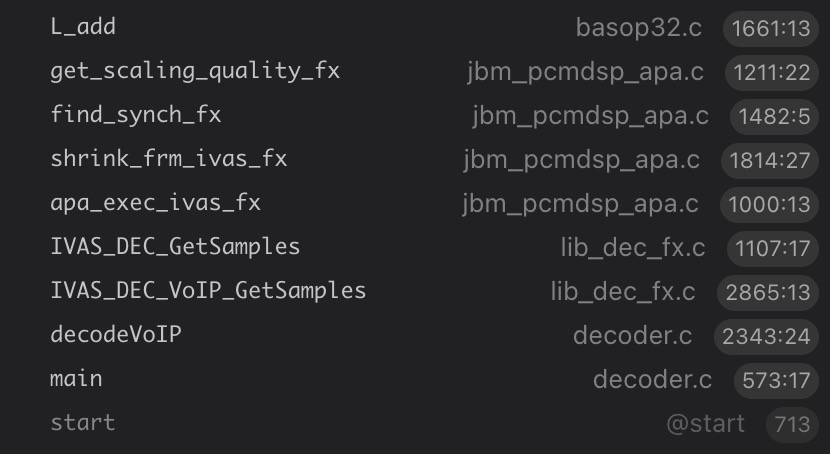Open basop32.c source link
Screen dimensions: 830x454
click(x=638, y=28)
